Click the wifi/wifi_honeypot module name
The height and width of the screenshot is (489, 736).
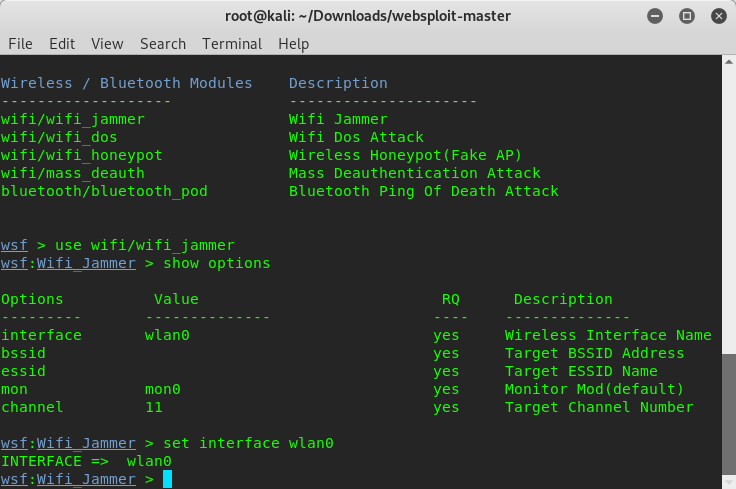82,155
